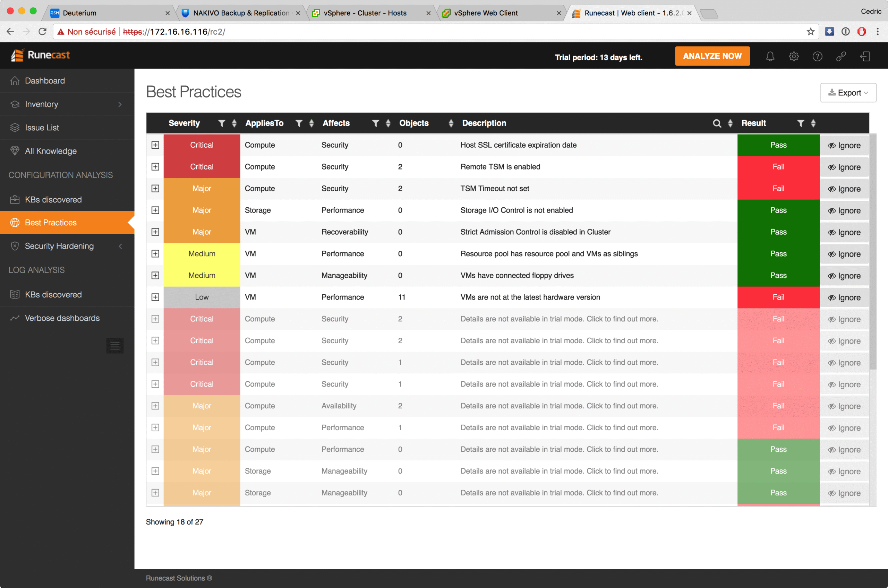The width and height of the screenshot is (888, 588).
Task: Click the ANALYZE NOW button
Action: click(712, 56)
